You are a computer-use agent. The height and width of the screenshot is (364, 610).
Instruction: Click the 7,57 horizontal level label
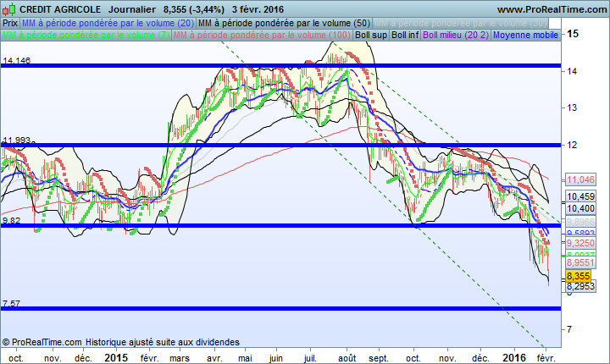[11, 303]
